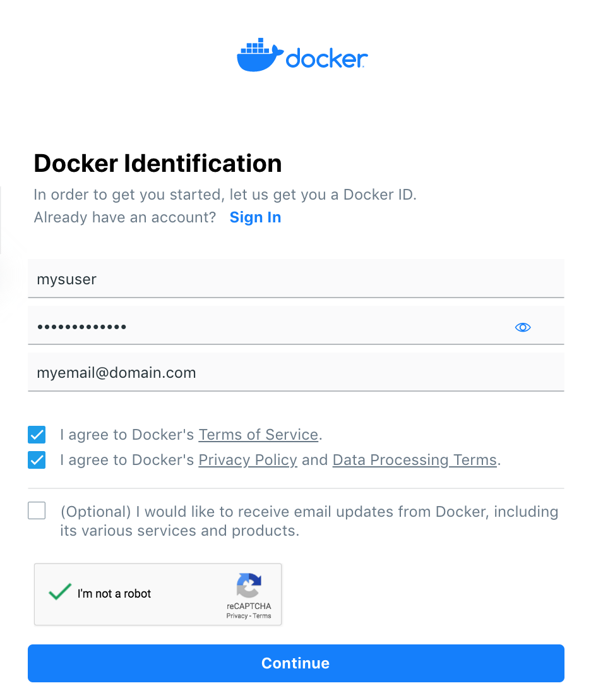Screen dimensions: 591x700
Task: Click the Docker Identification heading
Action: (158, 164)
